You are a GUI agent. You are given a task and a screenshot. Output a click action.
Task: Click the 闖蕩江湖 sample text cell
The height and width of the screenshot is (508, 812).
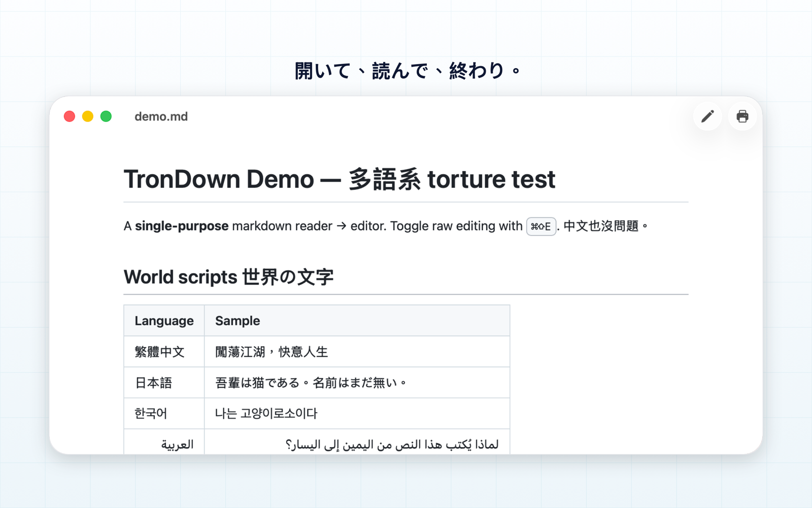[357, 352]
